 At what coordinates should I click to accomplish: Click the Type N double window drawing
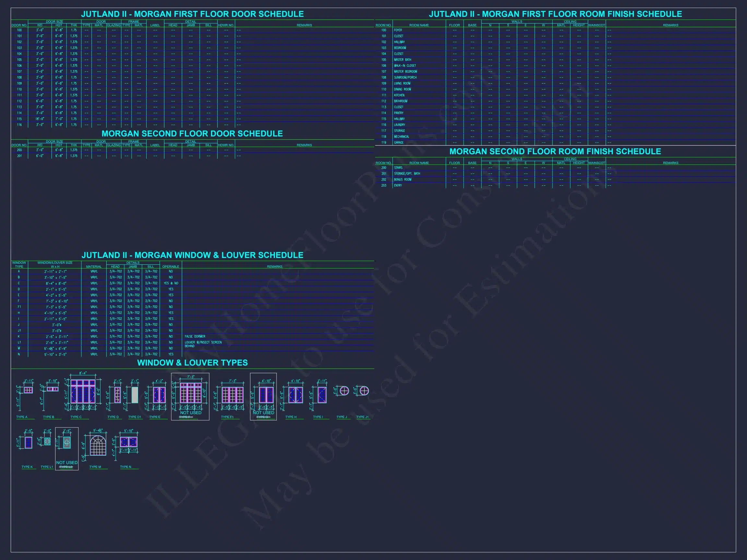point(128,442)
